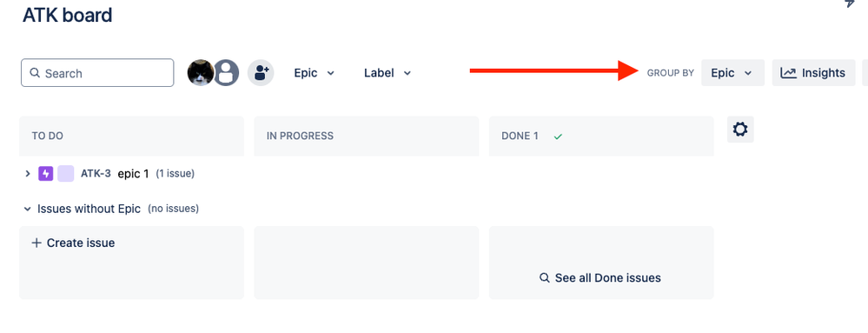
Task: Select the cat avatar filter
Action: tap(201, 72)
